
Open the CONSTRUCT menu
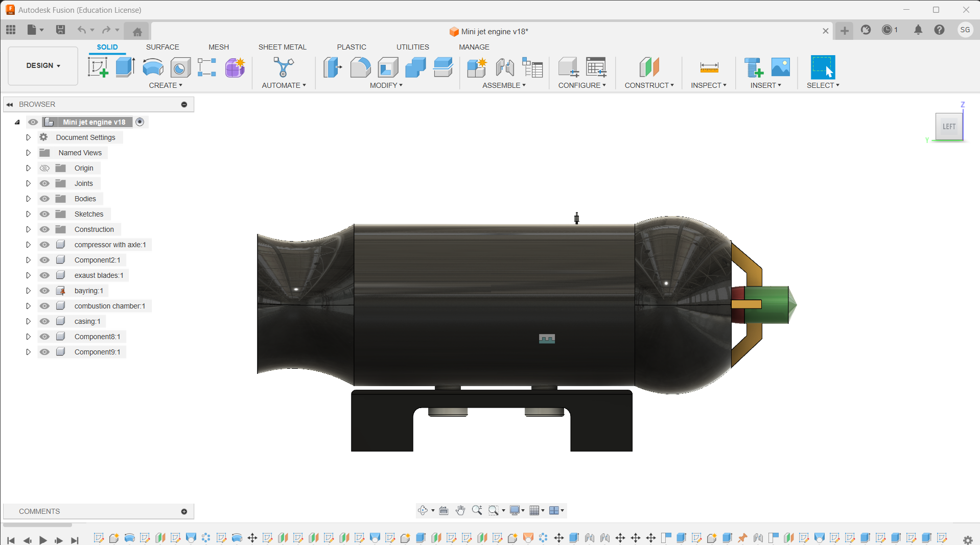click(649, 85)
